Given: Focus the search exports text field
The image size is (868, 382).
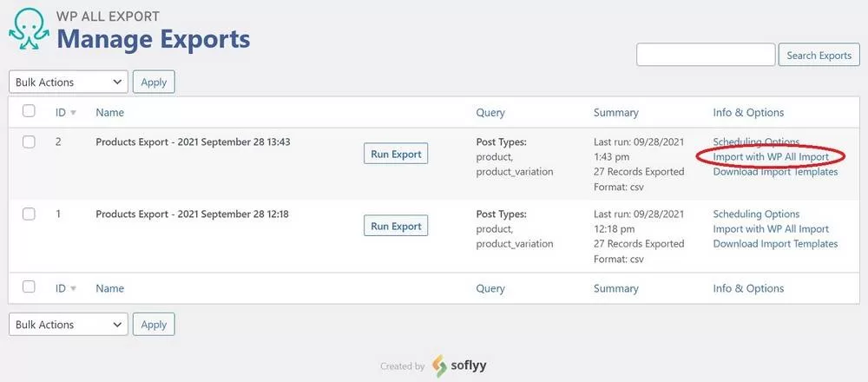Looking at the screenshot, I should coord(705,55).
